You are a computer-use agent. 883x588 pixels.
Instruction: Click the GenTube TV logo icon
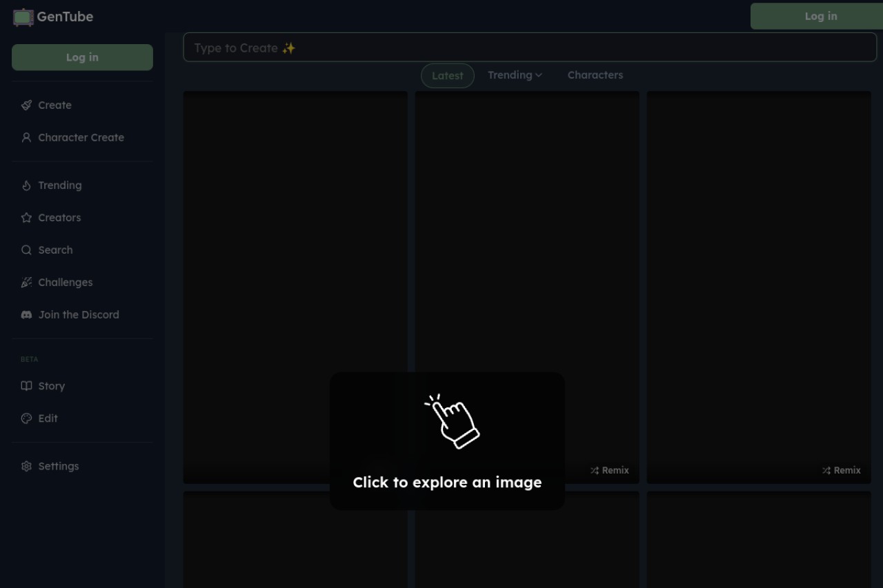pos(23,17)
